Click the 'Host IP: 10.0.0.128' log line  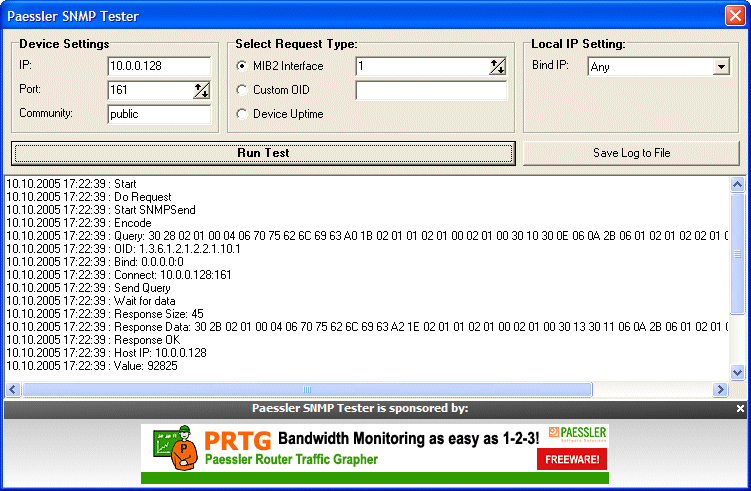106,353
